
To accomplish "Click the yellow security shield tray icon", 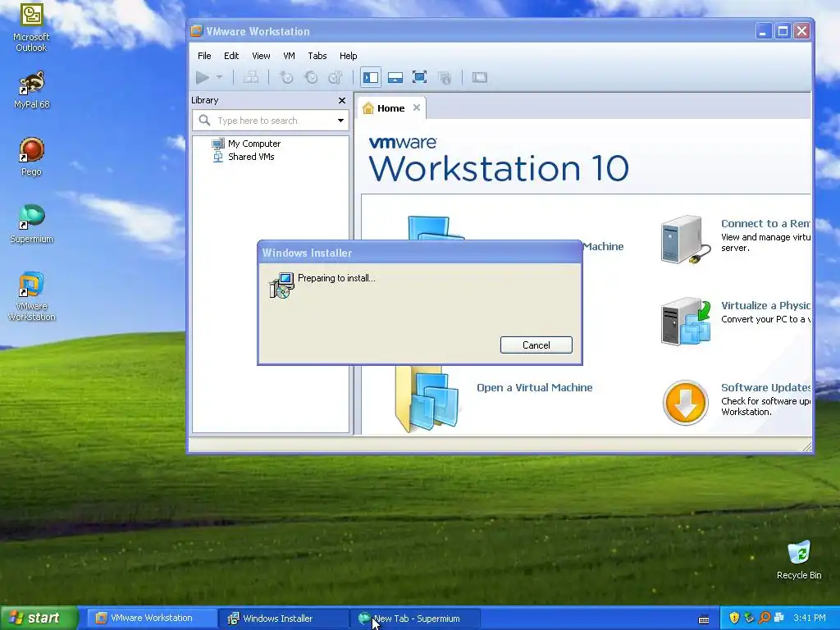I will tap(734, 619).
